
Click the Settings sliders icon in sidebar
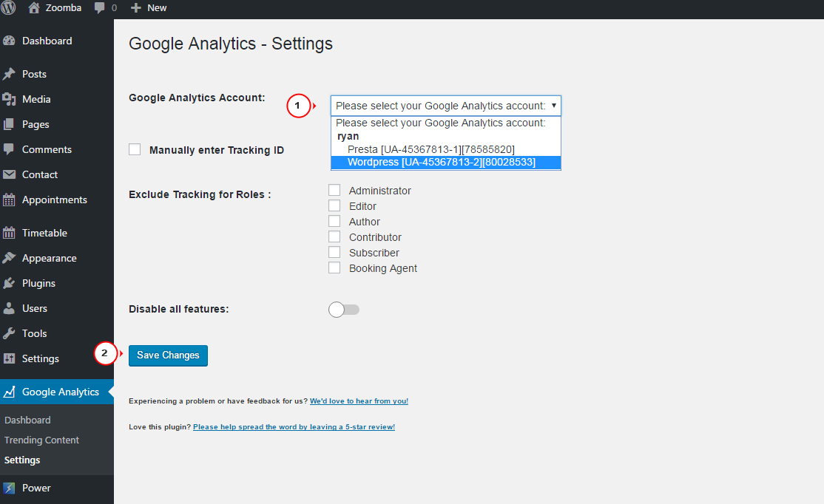(x=9, y=358)
